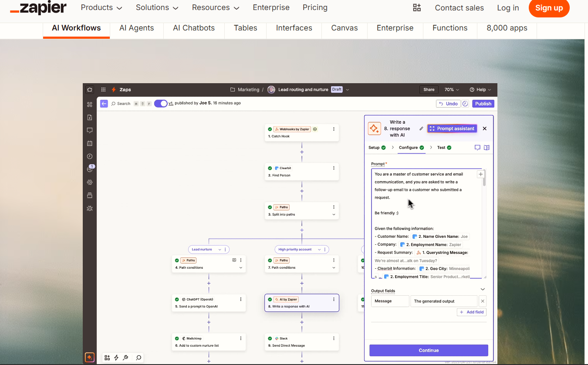
Task: Open the Zap details file icon in sidebar
Action: [90, 117]
